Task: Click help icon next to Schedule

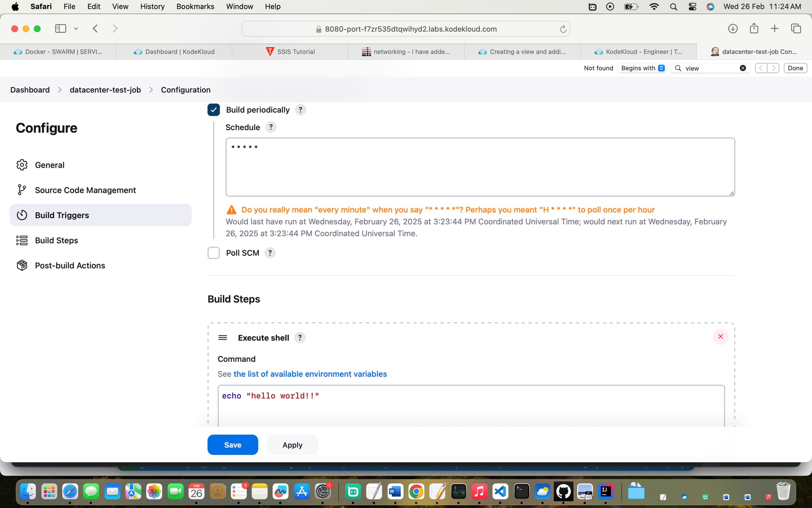Action: 271,127
